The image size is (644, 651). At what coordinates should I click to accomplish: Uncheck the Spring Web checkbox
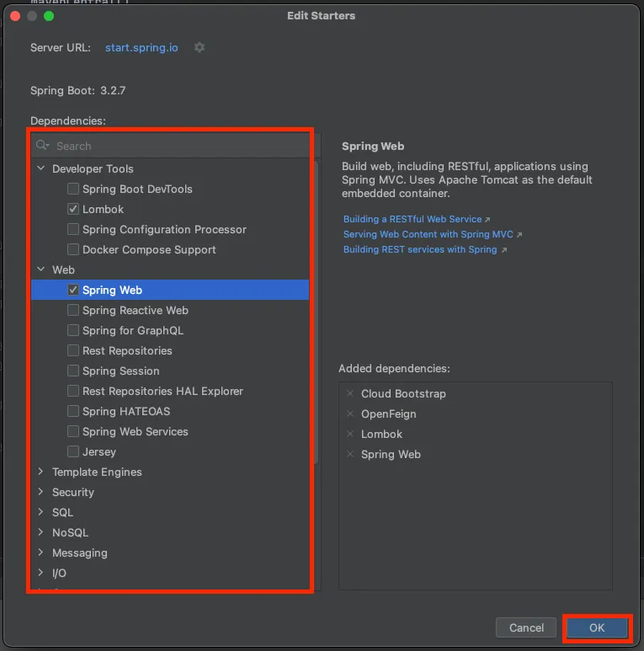click(x=73, y=290)
